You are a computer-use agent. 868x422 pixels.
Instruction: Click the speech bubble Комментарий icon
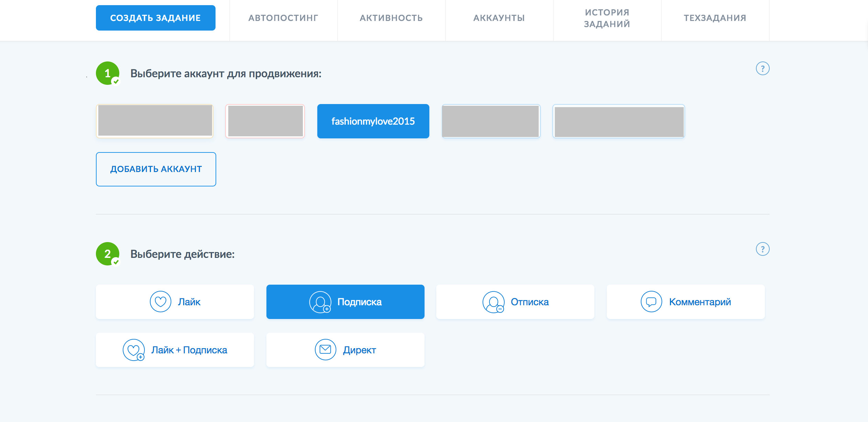(x=651, y=302)
